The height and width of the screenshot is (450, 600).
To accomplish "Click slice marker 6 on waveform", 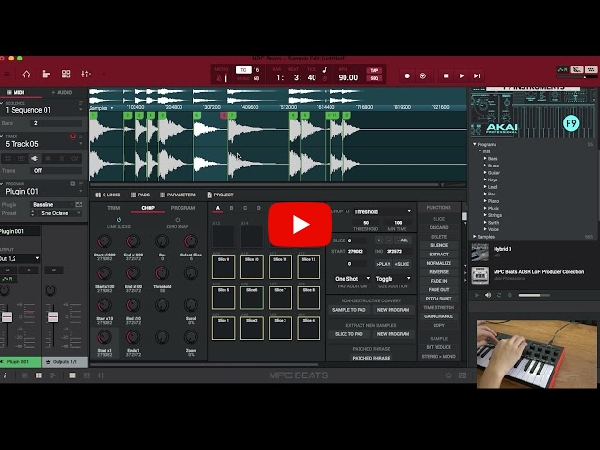I will [197, 115].
